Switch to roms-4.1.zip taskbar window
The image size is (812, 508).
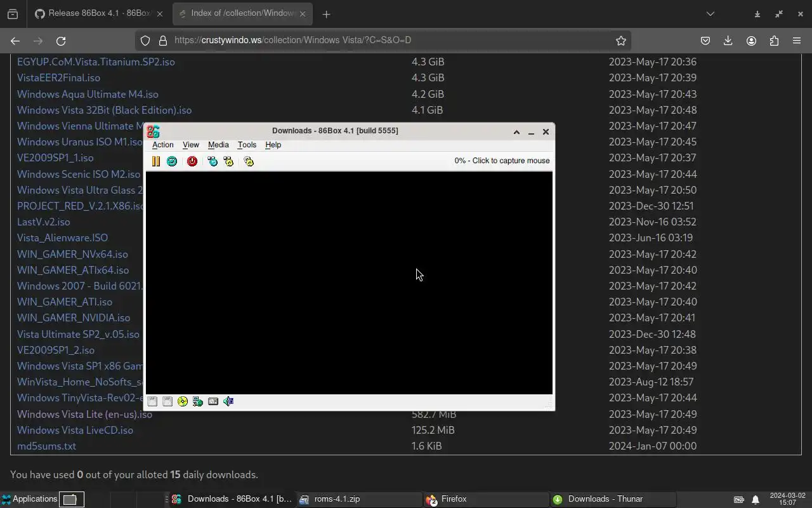(x=359, y=499)
